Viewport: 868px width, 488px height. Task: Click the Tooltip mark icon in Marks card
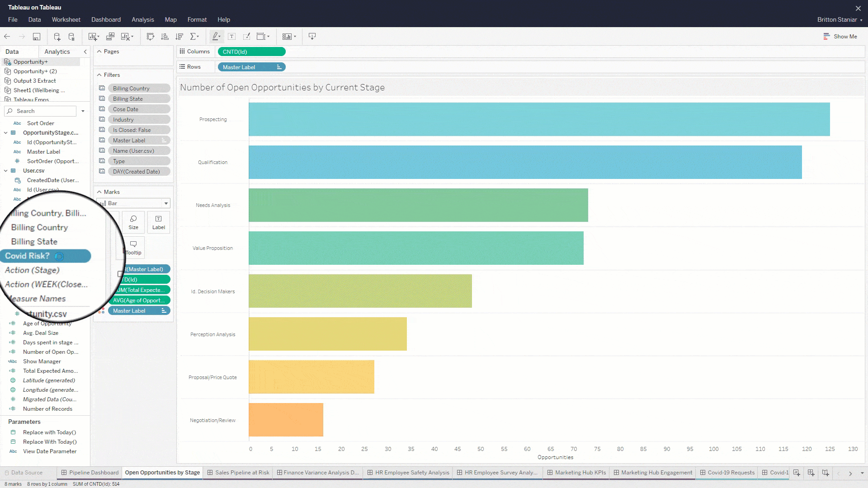pyautogui.click(x=133, y=247)
